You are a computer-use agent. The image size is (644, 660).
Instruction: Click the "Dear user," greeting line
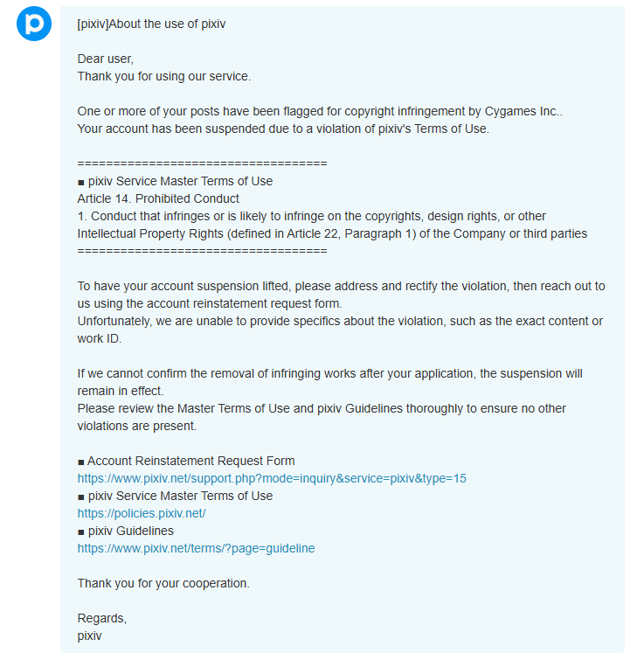[105, 59]
